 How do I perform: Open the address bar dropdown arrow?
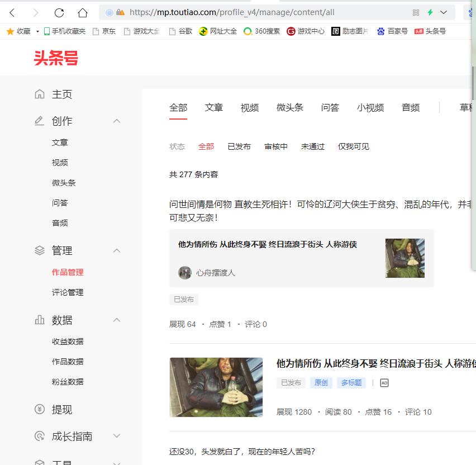[444, 12]
